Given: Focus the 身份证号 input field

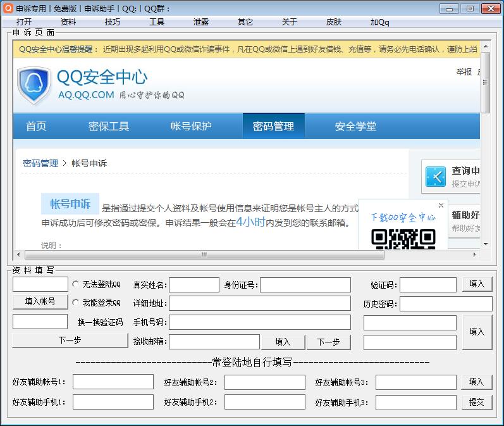Looking at the screenshot, I should point(305,285).
